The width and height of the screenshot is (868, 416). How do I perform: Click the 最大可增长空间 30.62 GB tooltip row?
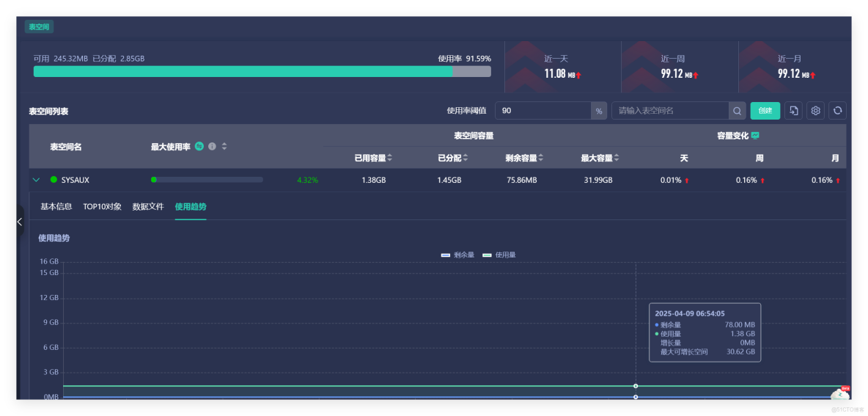pyautogui.click(x=707, y=351)
